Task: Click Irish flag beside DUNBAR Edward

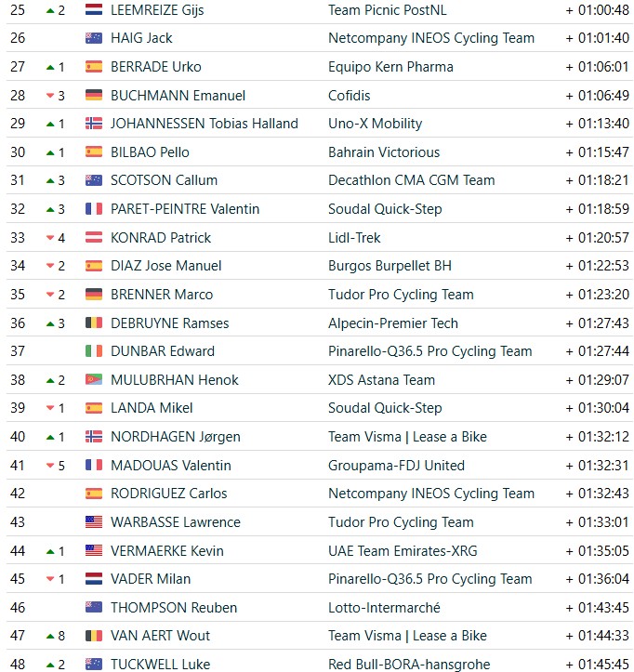Action: click(x=94, y=351)
